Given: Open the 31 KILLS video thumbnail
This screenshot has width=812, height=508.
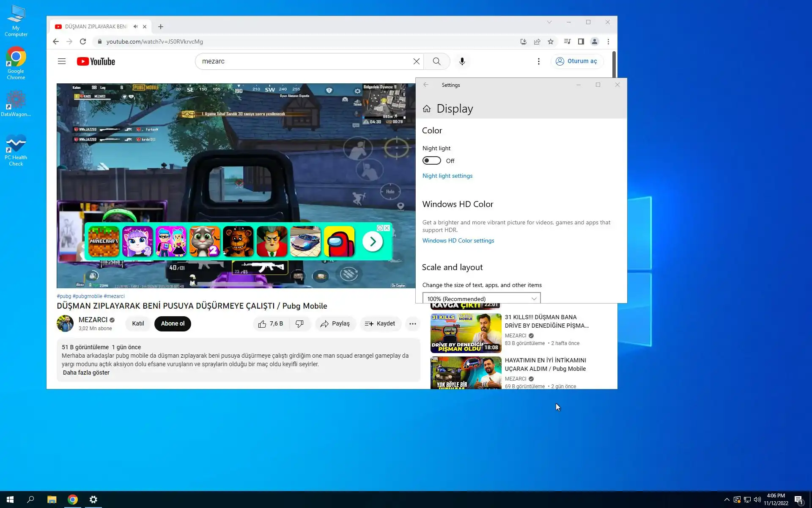Looking at the screenshot, I should coord(466,333).
